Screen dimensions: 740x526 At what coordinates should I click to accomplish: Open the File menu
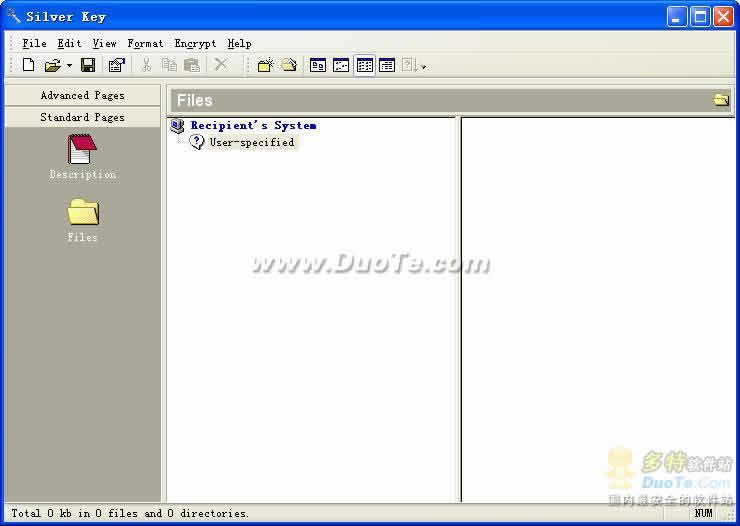(34, 43)
